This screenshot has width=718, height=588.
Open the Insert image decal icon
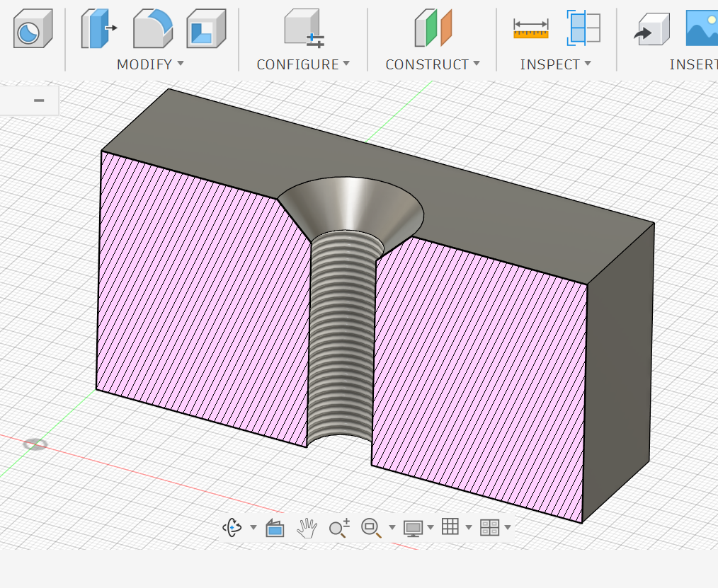pos(702,28)
